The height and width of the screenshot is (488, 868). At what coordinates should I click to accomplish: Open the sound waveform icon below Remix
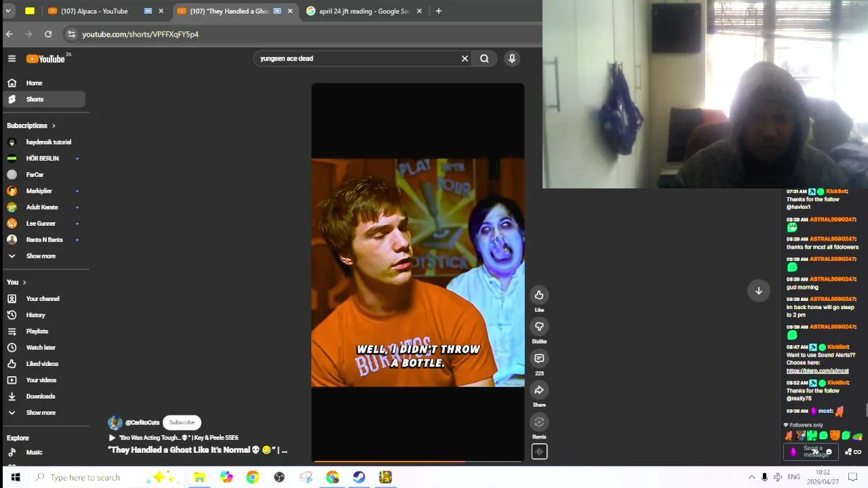click(539, 452)
